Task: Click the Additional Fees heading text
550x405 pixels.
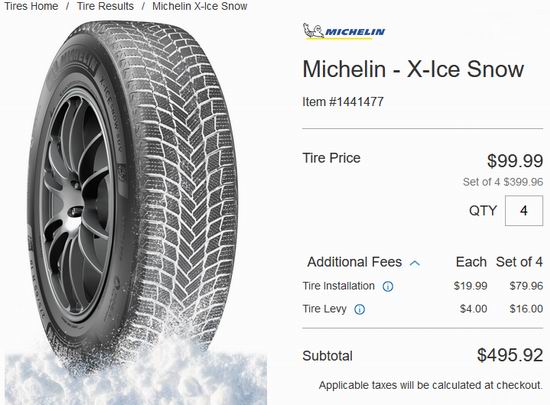Action: tap(354, 262)
